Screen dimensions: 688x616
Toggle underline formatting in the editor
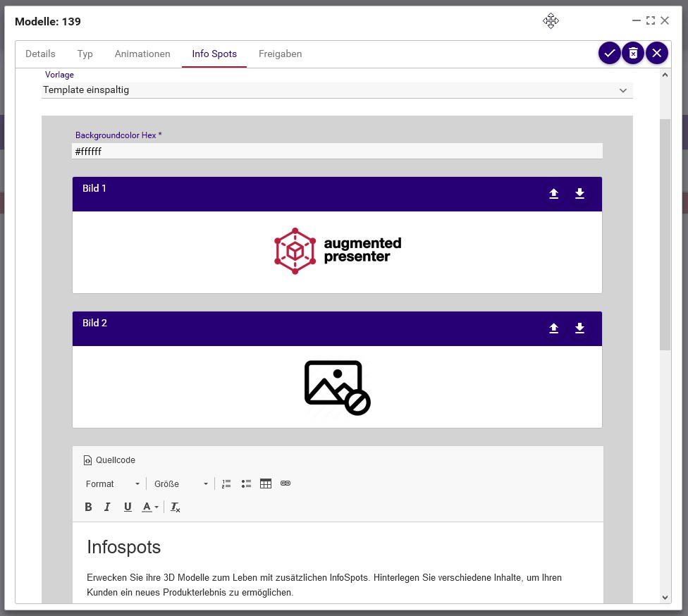[x=128, y=506]
